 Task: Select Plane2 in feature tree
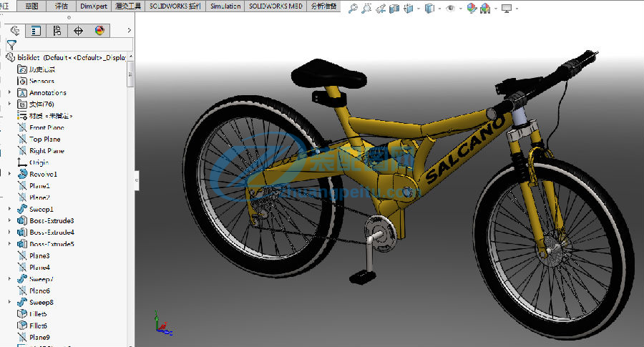(x=34, y=197)
